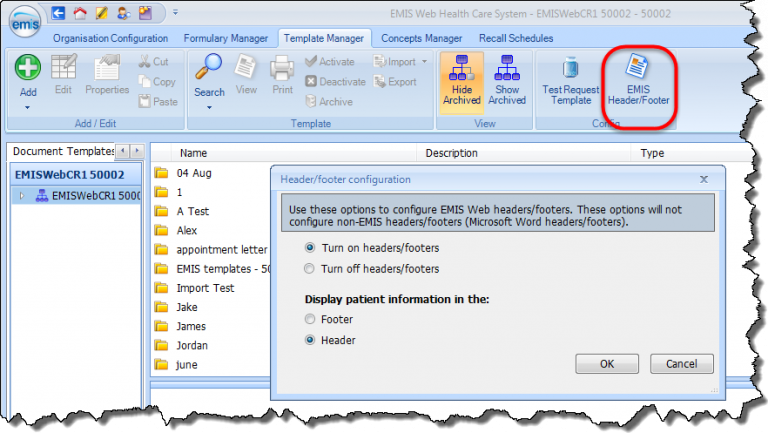Expand the EMISWebCR1 5000 tree node
This screenshot has width=768, height=433.
point(22,195)
